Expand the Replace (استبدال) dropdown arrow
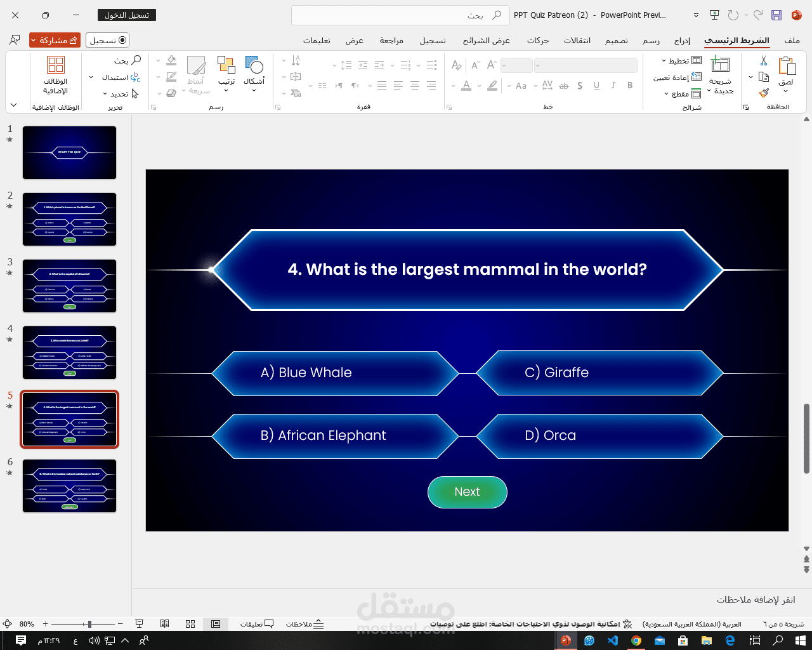Image resolution: width=812 pixels, height=650 pixels. point(91,77)
